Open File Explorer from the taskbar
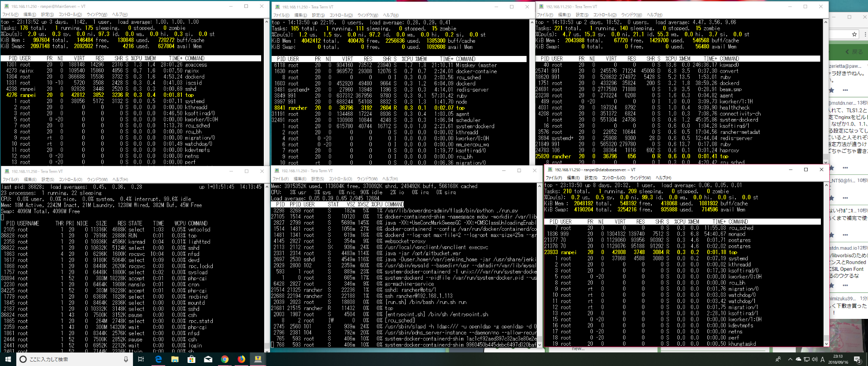The width and height of the screenshot is (868, 366). coord(175,359)
